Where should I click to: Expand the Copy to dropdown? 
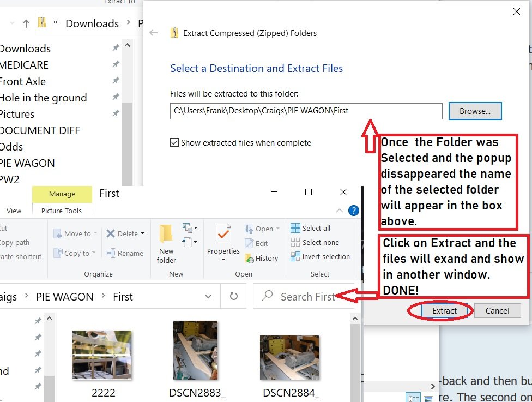(93, 253)
